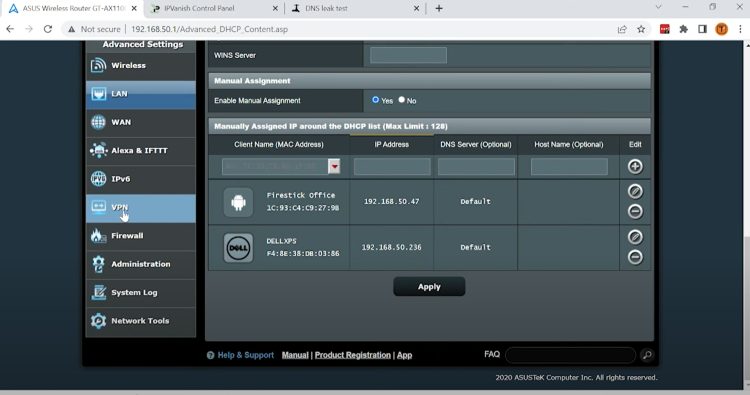Open the Chrome three-dot menu

tap(740, 29)
